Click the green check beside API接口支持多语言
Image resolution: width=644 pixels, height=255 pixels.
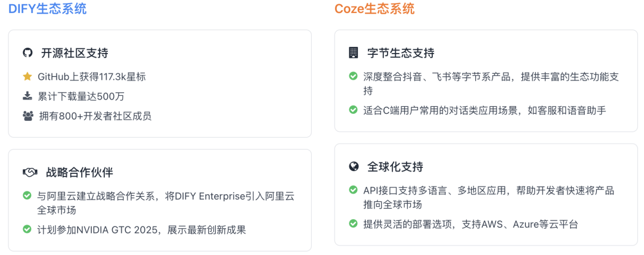click(x=354, y=190)
